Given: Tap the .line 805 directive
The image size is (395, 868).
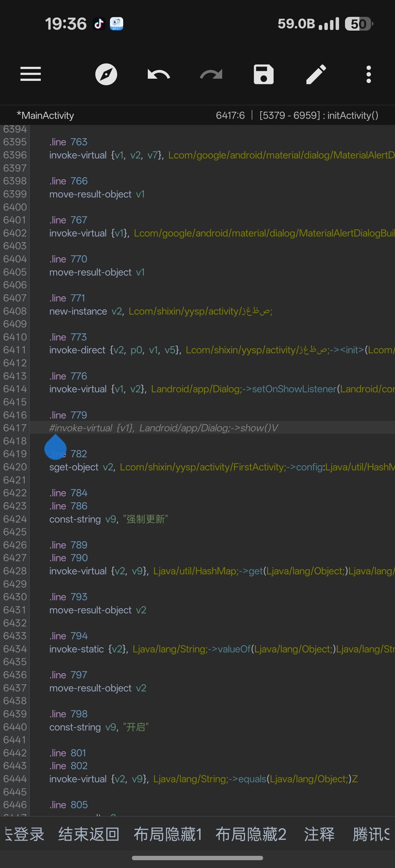Looking at the screenshot, I should click(x=68, y=805).
